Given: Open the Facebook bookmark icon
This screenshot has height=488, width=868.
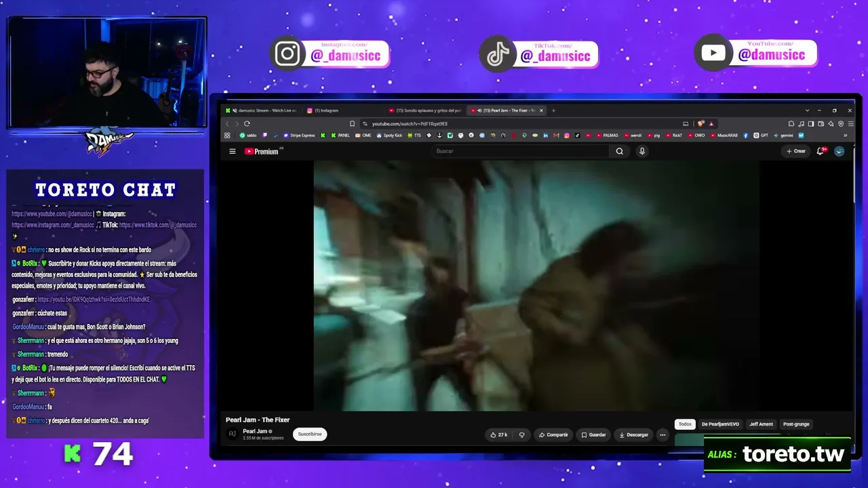Looking at the screenshot, I should point(745,136).
